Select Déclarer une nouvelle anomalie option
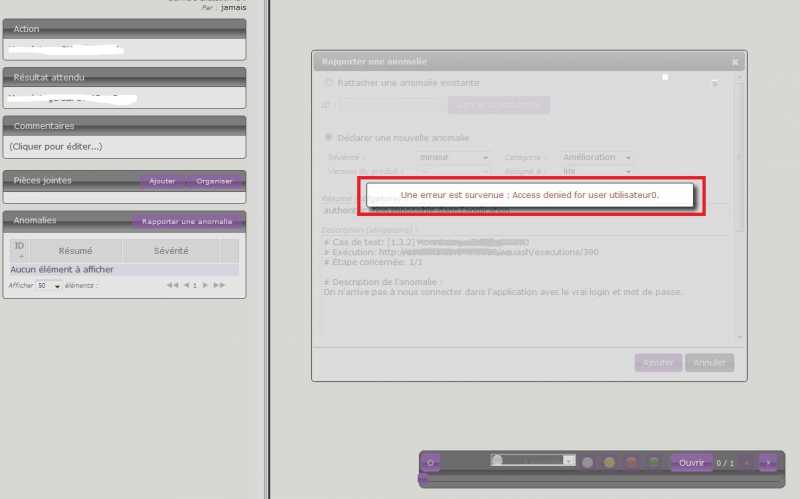 pyautogui.click(x=329, y=137)
